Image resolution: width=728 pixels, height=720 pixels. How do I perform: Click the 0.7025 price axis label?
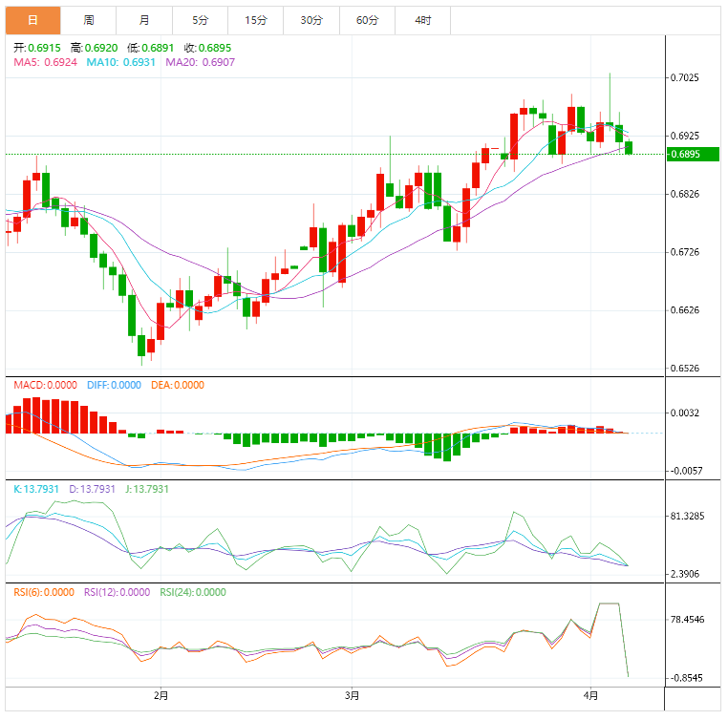(685, 78)
